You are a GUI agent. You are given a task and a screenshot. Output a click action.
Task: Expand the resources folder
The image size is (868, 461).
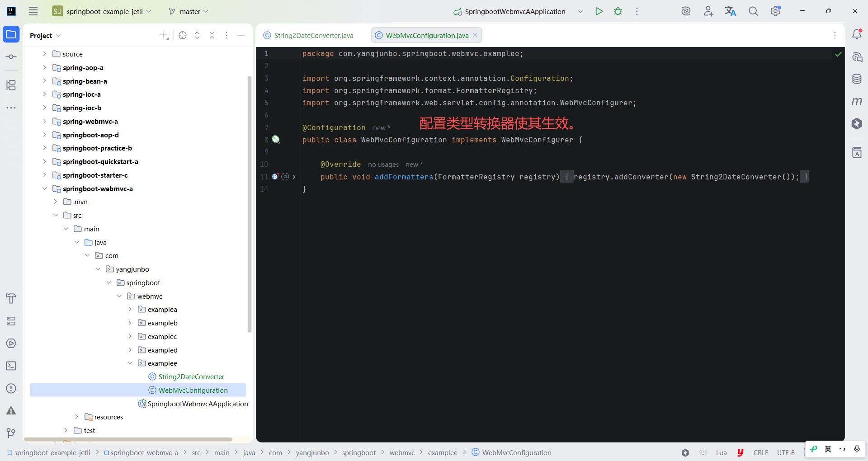(x=76, y=417)
